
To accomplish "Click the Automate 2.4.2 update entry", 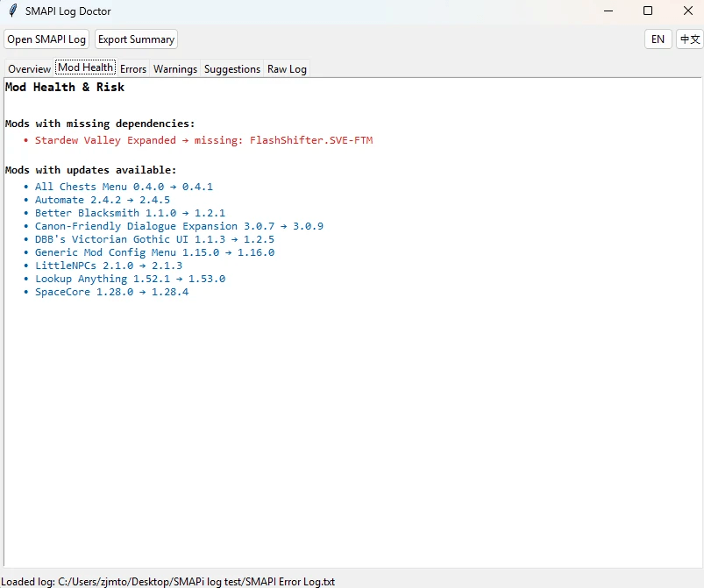I will (x=103, y=200).
